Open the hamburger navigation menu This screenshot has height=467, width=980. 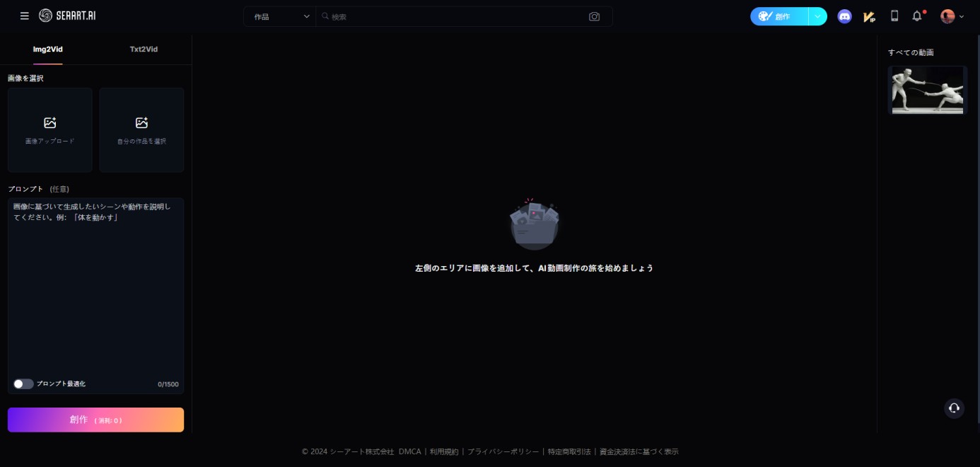[x=24, y=16]
